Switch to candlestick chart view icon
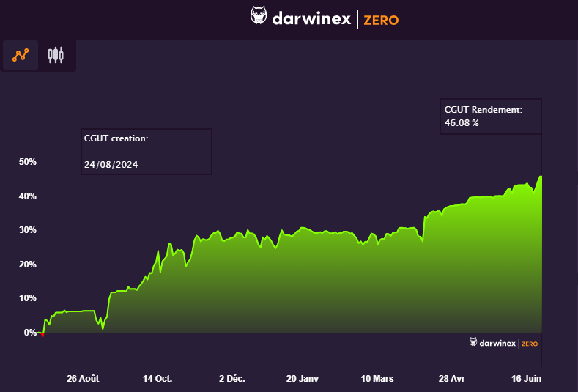The width and height of the screenshot is (578, 392). pos(56,55)
